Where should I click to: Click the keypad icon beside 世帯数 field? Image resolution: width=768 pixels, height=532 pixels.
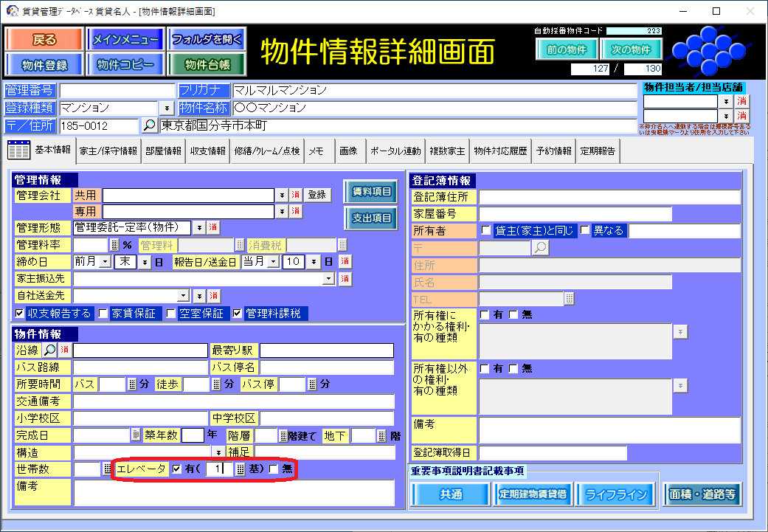(x=106, y=469)
